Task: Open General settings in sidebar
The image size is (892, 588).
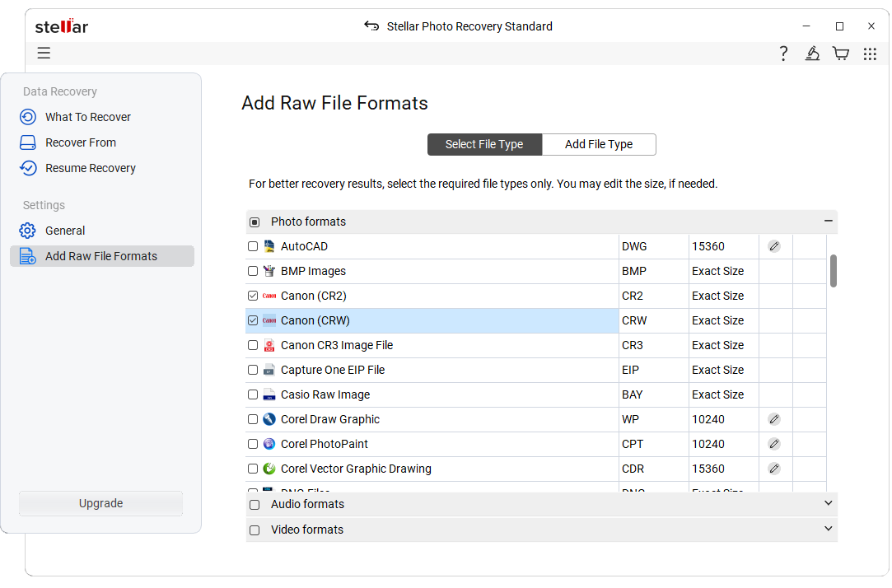Action: point(65,231)
